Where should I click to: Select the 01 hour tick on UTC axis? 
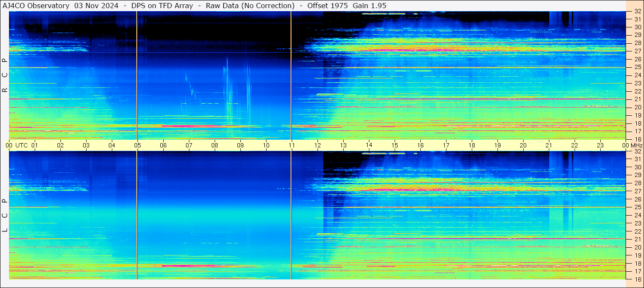click(x=35, y=145)
